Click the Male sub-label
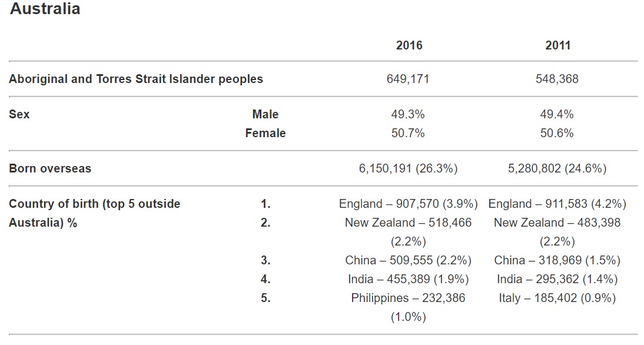Screen dimensions: 644x345 (x=265, y=114)
